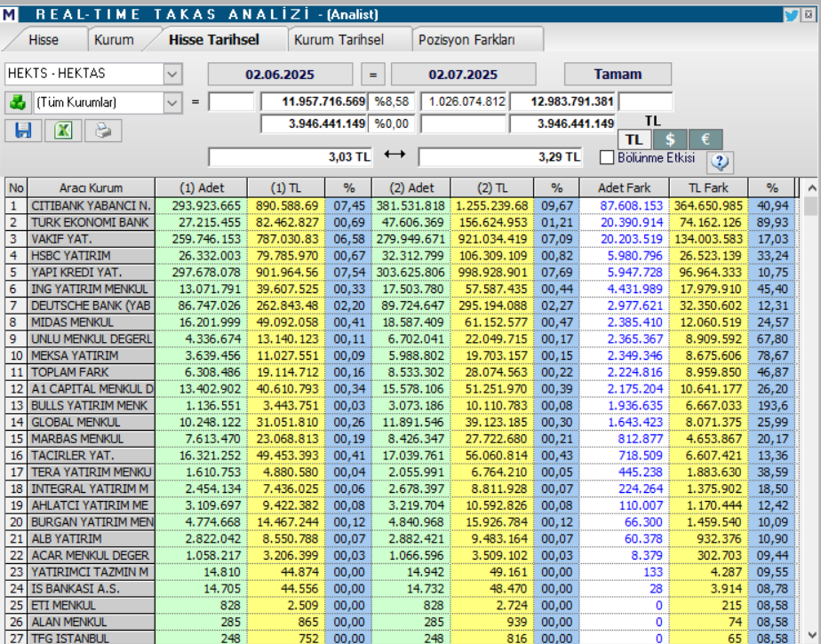
Task: Click the equals button between dates
Action: pos(373,75)
